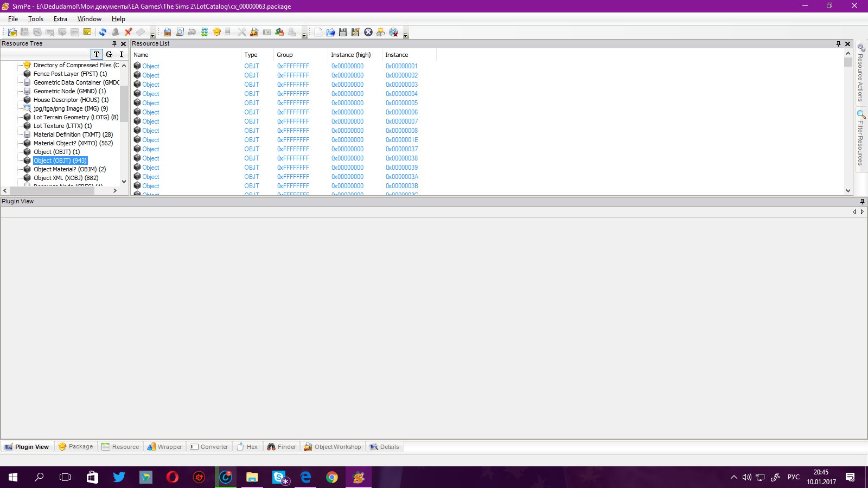
Task: Click the open package folder icon
Action: coord(330,32)
